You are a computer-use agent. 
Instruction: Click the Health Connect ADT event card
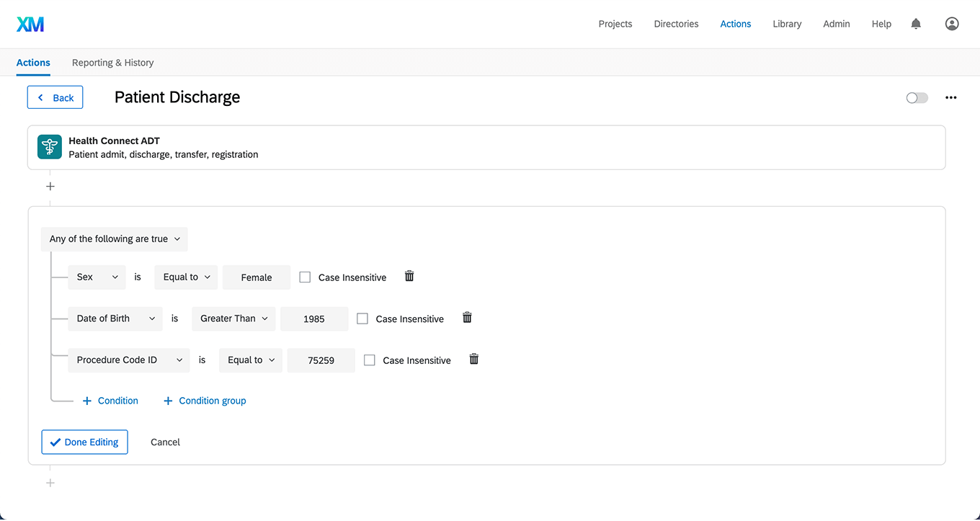click(x=486, y=148)
